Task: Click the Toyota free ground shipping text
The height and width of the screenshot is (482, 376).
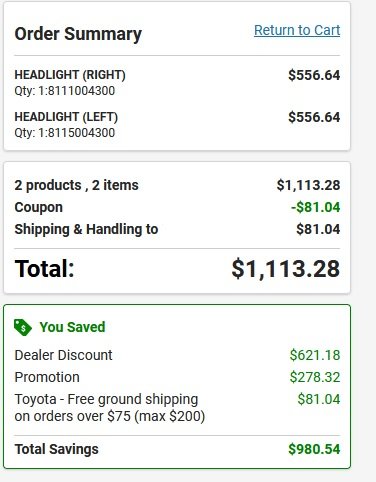Action: point(110,408)
